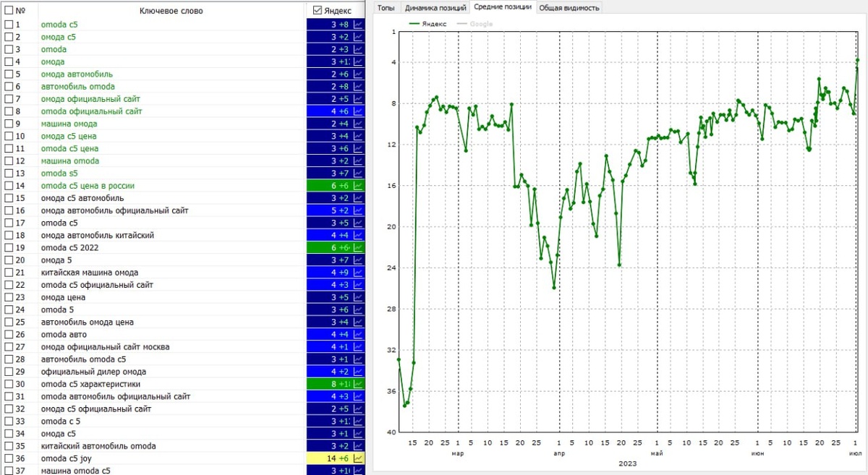
Task: Tick the checkbox for row 36 omoda c5 joy
Action: pos(9,458)
